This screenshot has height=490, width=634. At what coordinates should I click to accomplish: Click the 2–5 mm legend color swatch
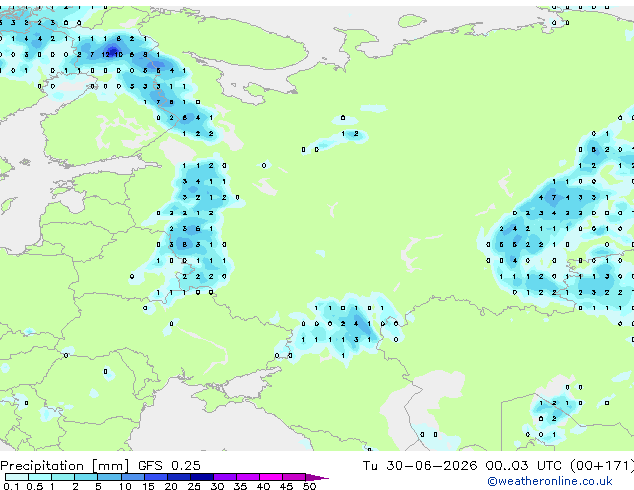click(x=86, y=477)
